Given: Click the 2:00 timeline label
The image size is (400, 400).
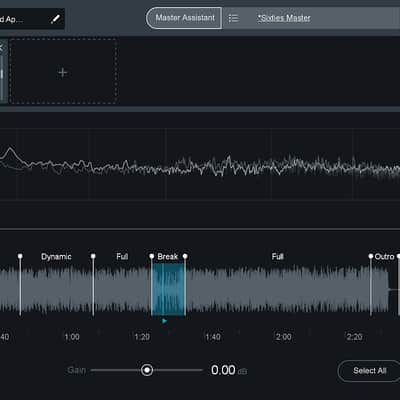Looking at the screenshot, I should [x=284, y=337].
